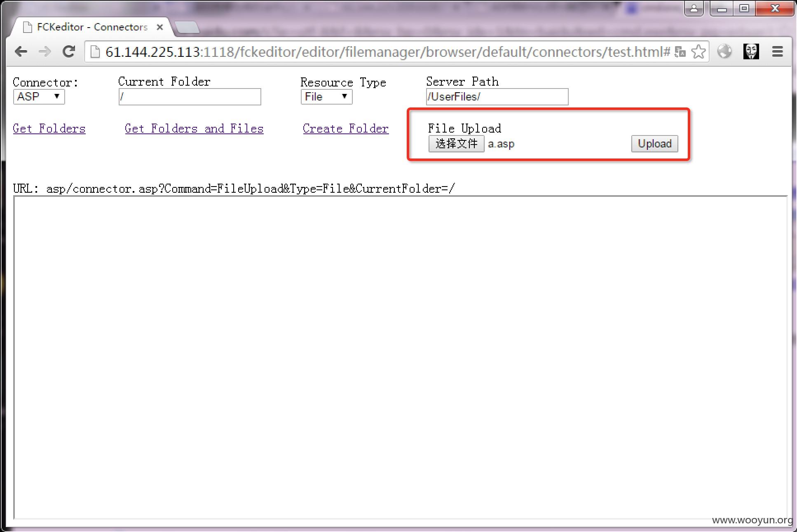Open the Anonymous mask extension icon

tap(751, 51)
